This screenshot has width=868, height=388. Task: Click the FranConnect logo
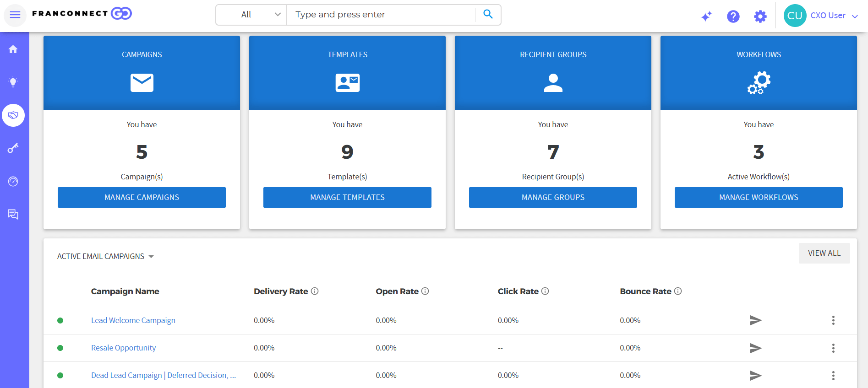(82, 14)
